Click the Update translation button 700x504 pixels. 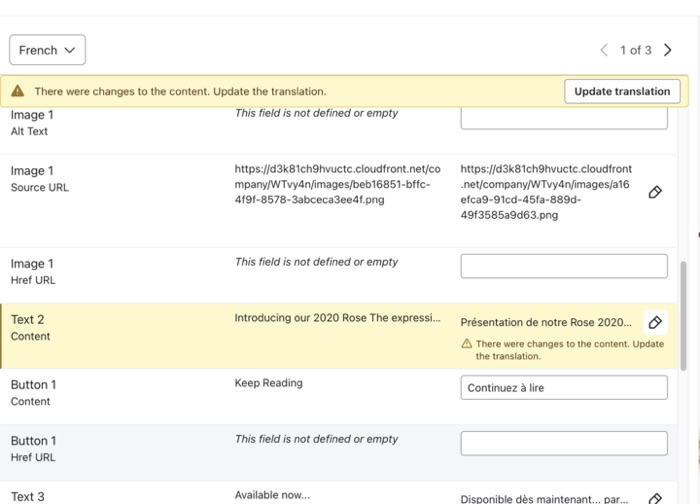622,91
